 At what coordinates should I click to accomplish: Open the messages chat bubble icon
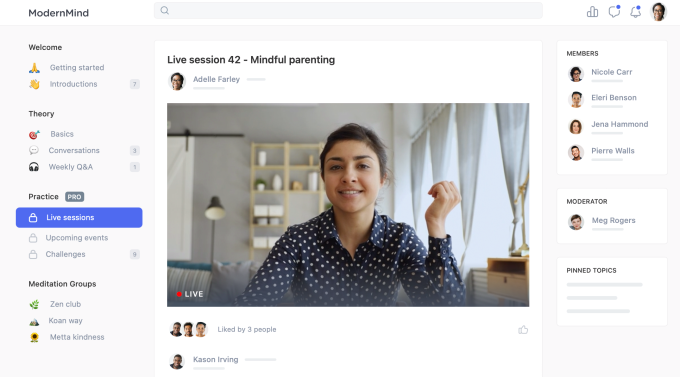[614, 12]
